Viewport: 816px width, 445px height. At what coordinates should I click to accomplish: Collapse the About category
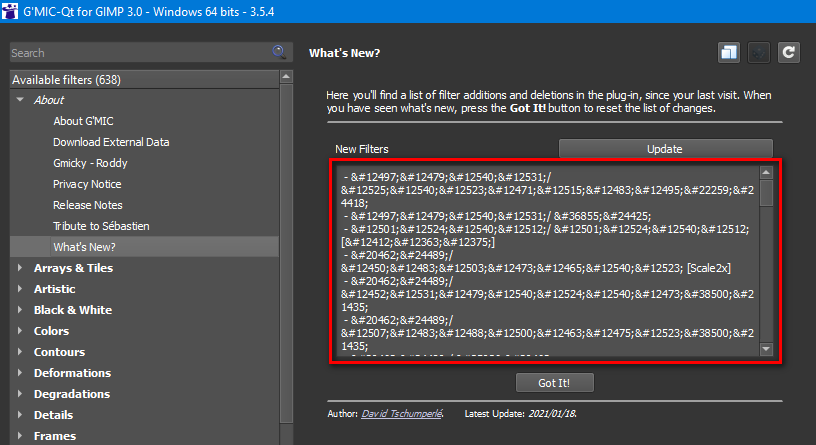tap(20, 99)
